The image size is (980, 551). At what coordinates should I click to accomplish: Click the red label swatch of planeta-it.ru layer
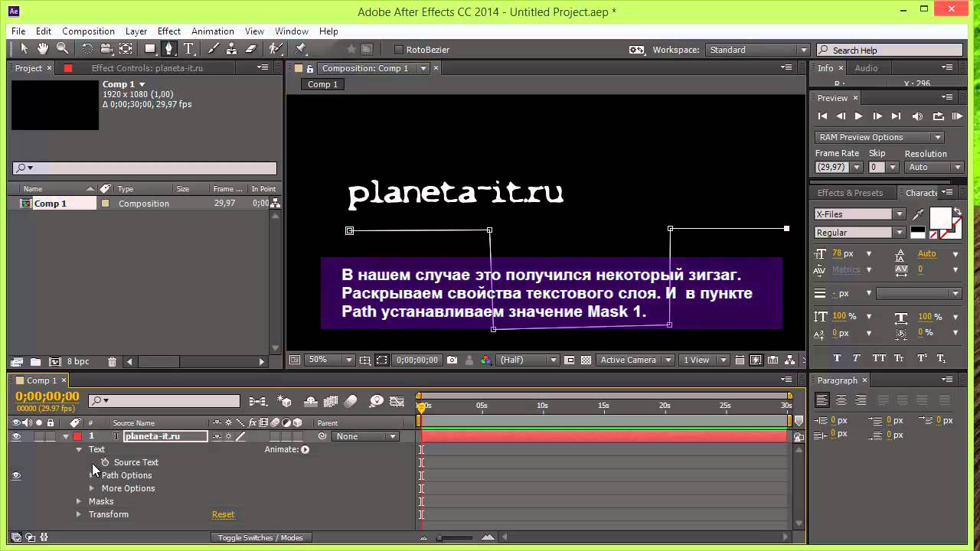(x=77, y=436)
